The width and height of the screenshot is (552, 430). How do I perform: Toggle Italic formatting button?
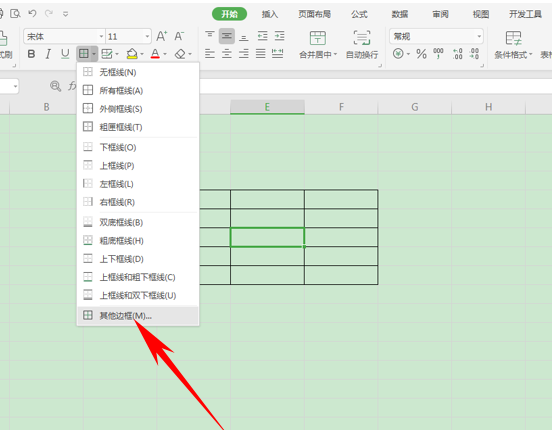coord(48,54)
